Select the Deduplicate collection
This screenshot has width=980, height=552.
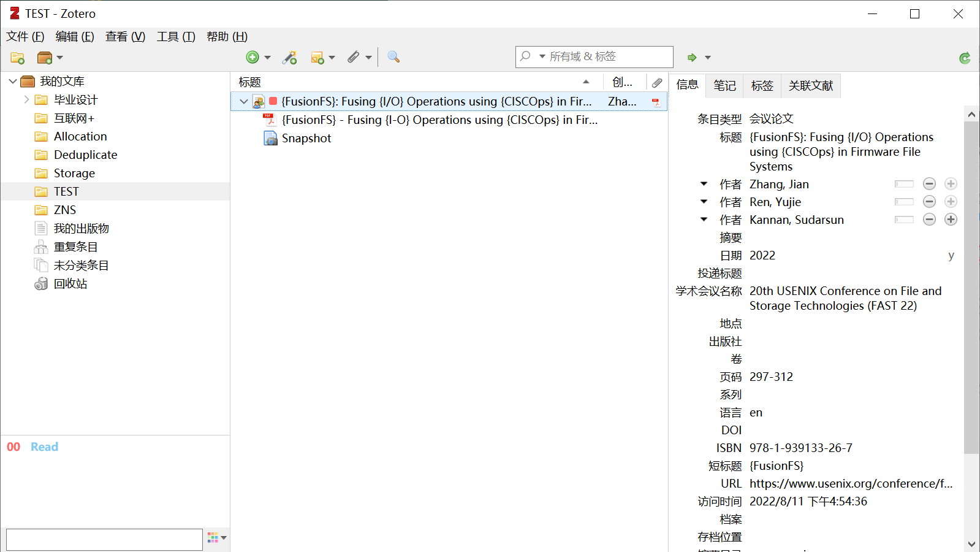pos(85,155)
